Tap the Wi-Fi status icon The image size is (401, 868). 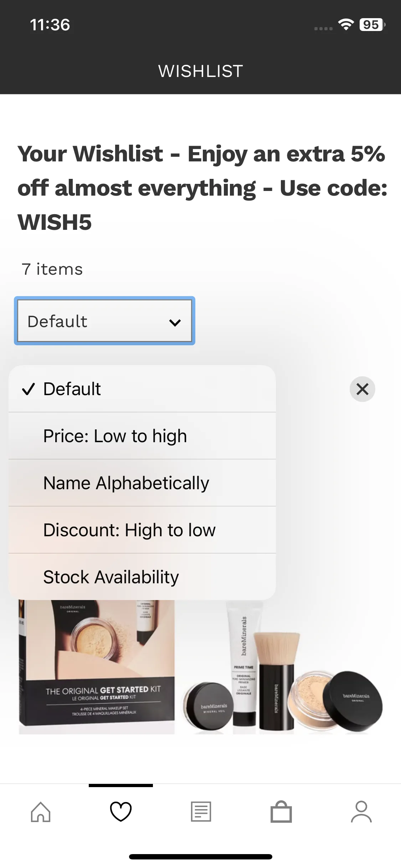click(x=346, y=25)
